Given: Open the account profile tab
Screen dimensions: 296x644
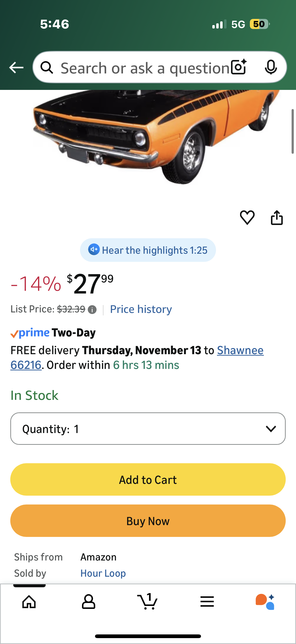Looking at the screenshot, I should (88, 602).
